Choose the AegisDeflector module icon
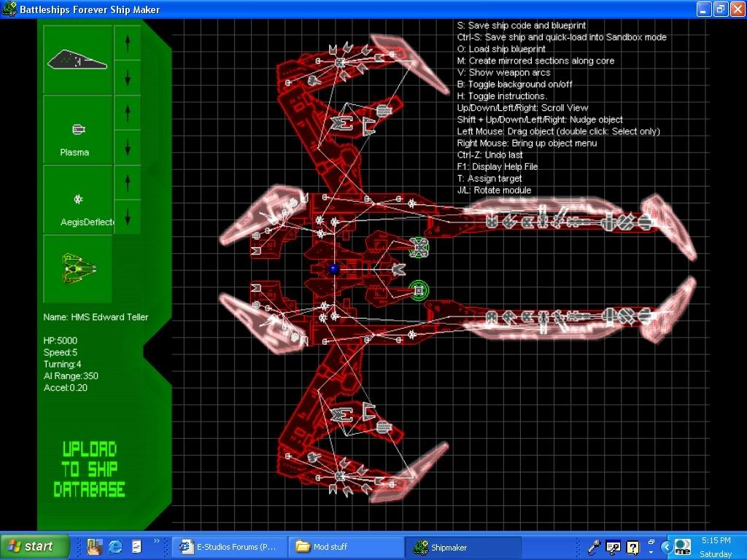Image resolution: width=747 pixels, height=560 pixels. tap(78, 199)
